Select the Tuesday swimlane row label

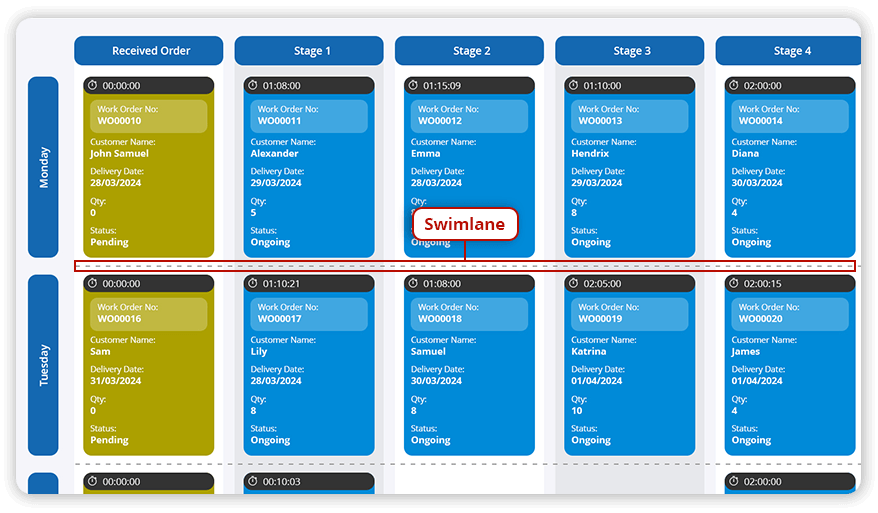pos(44,365)
